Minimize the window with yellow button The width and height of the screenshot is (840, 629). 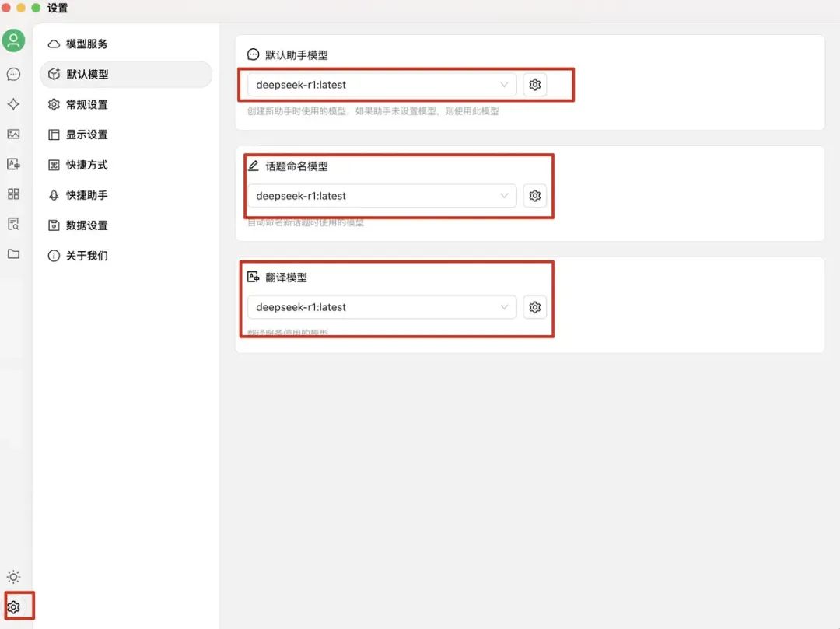click(21, 8)
